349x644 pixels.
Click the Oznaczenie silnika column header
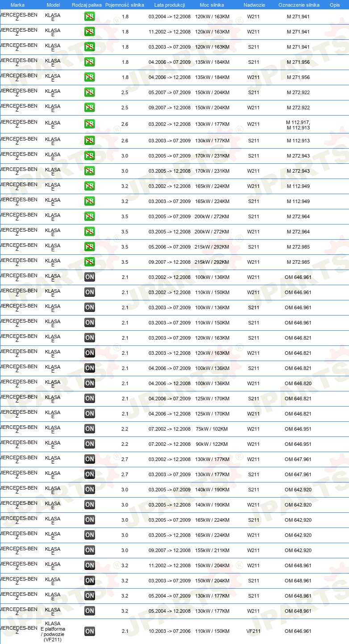[x=299, y=5]
